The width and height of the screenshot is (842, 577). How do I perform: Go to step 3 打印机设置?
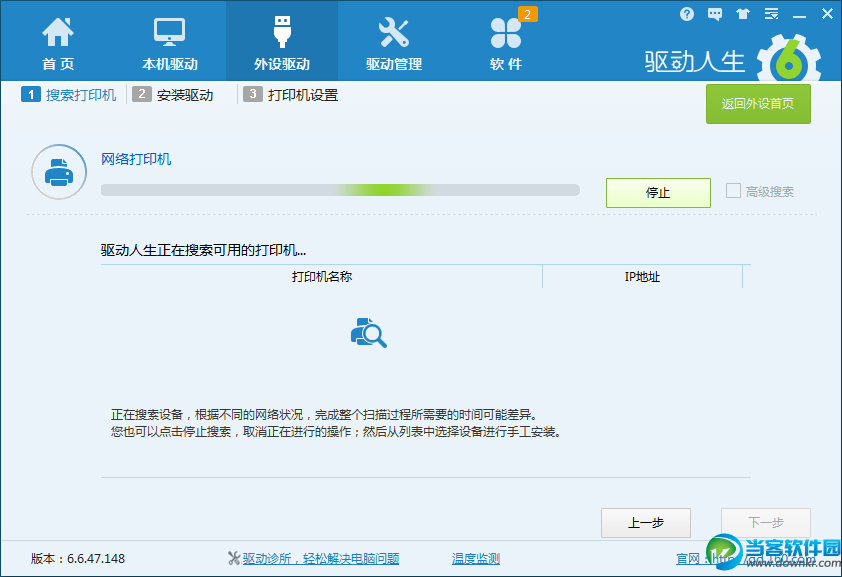click(291, 95)
